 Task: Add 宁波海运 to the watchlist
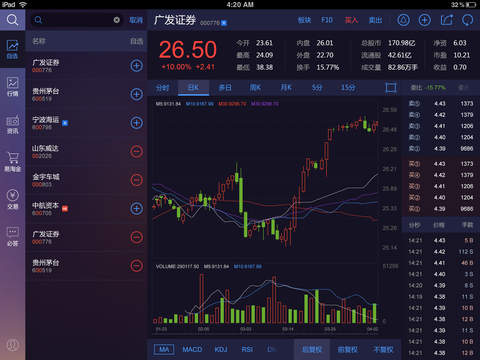coord(136,123)
